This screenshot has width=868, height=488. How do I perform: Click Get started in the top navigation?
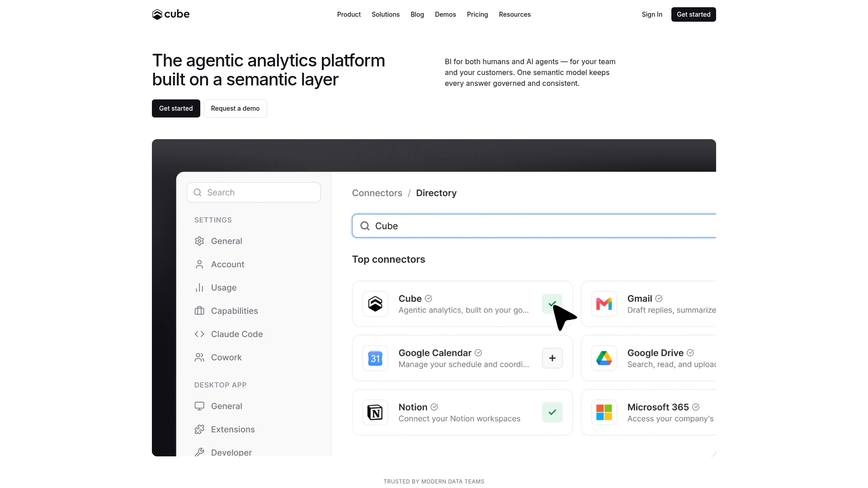coord(693,14)
